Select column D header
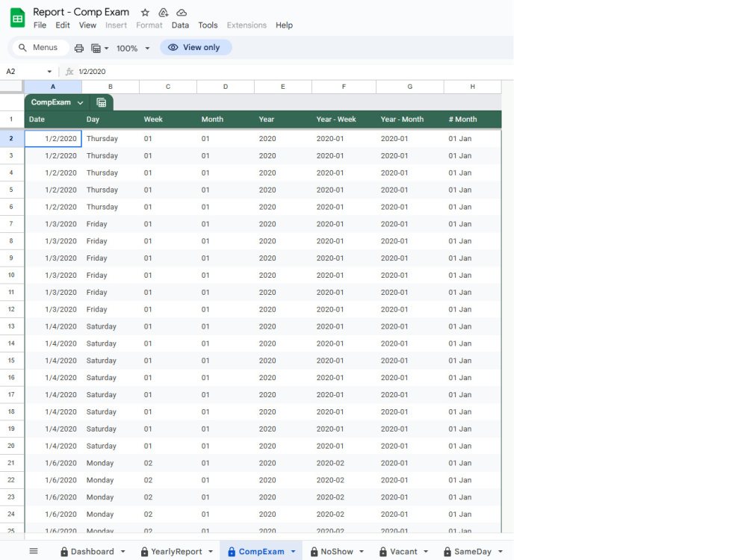Screen dimensions: 747x560 click(226, 87)
